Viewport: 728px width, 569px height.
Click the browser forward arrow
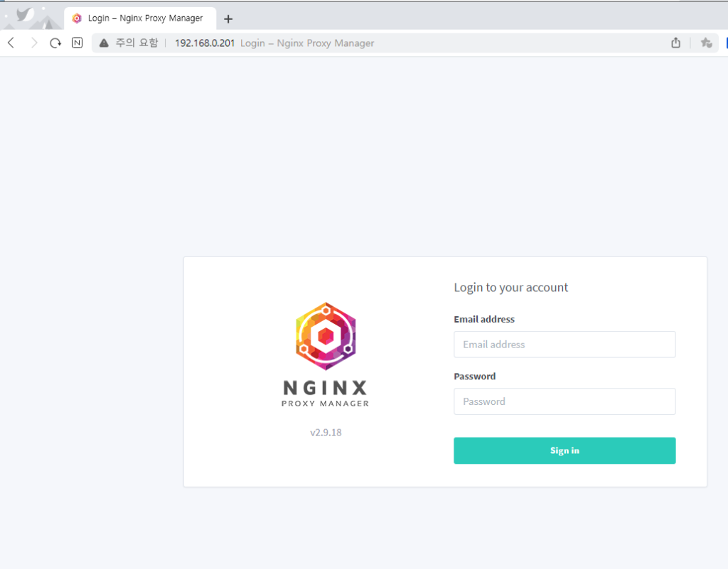coord(34,43)
